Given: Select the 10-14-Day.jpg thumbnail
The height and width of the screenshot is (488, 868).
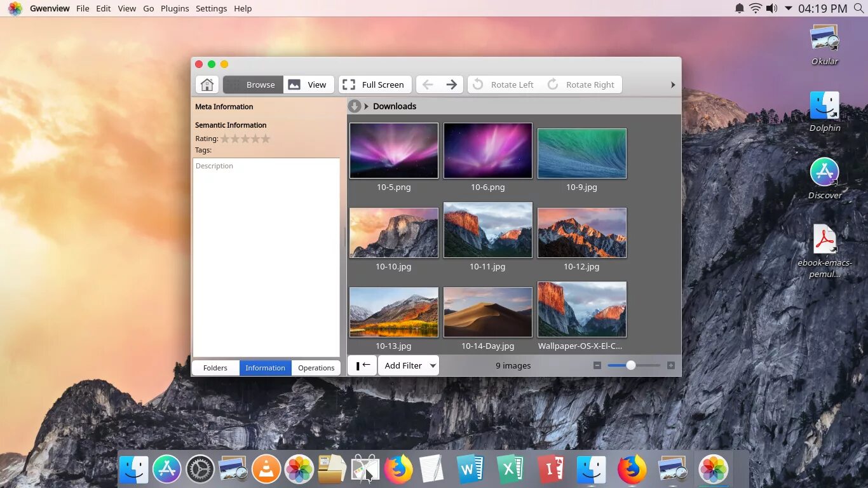Looking at the screenshot, I should [488, 312].
